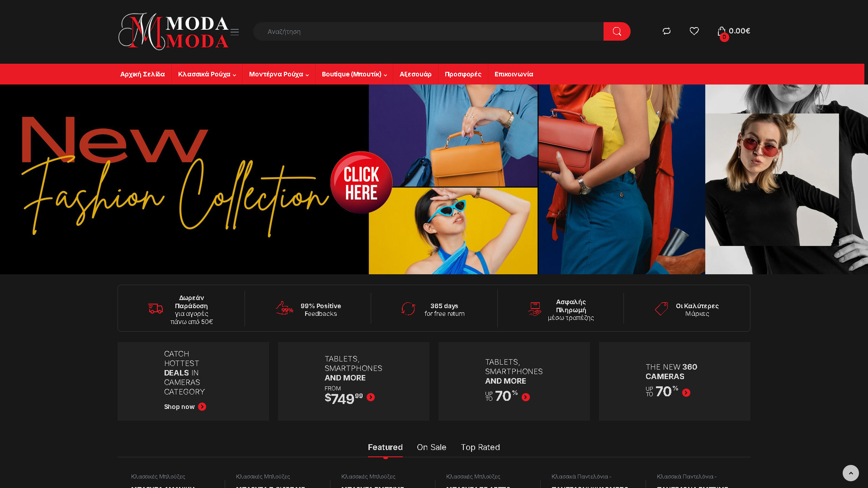Switch to the Top Rated tab

click(480, 447)
